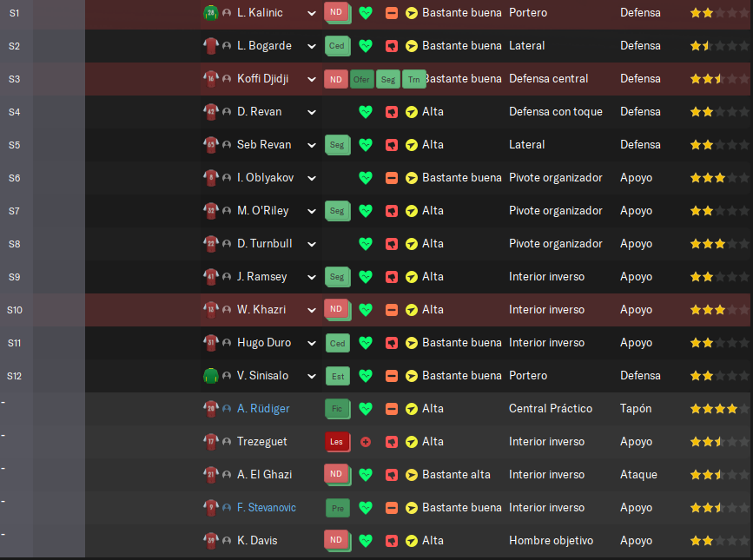Click the Hombre objetivo role for K. Davis
753x560 pixels.
[x=551, y=540]
